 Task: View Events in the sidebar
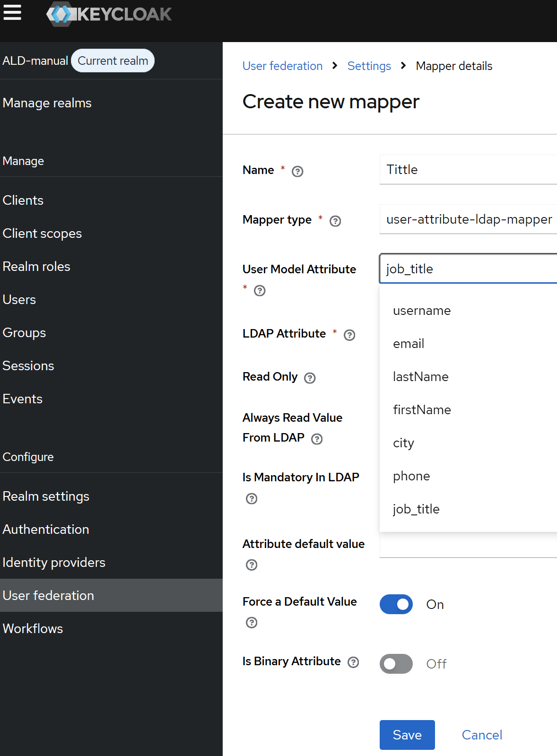pyautogui.click(x=111, y=399)
